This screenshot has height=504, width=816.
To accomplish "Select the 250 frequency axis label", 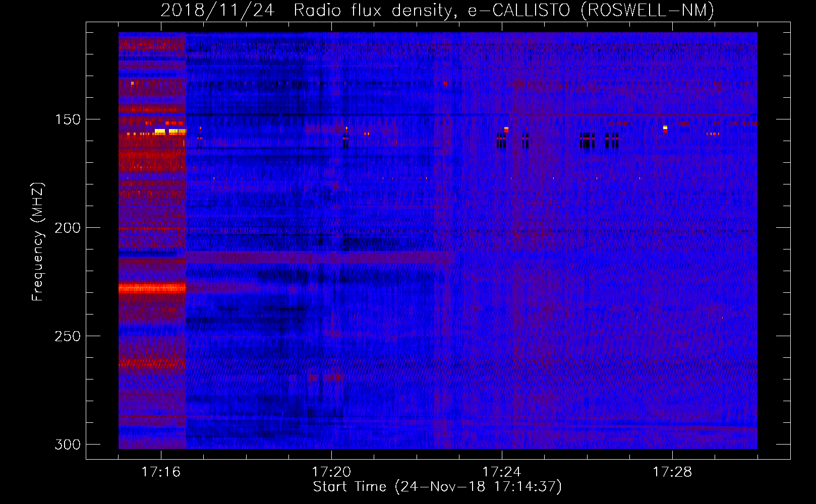I will pyautogui.click(x=68, y=336).
